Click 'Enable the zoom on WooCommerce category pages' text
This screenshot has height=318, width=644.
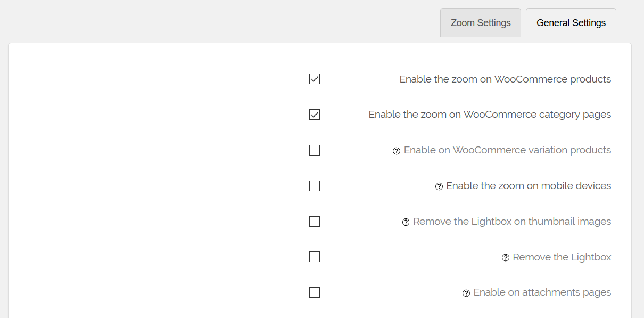490,115
